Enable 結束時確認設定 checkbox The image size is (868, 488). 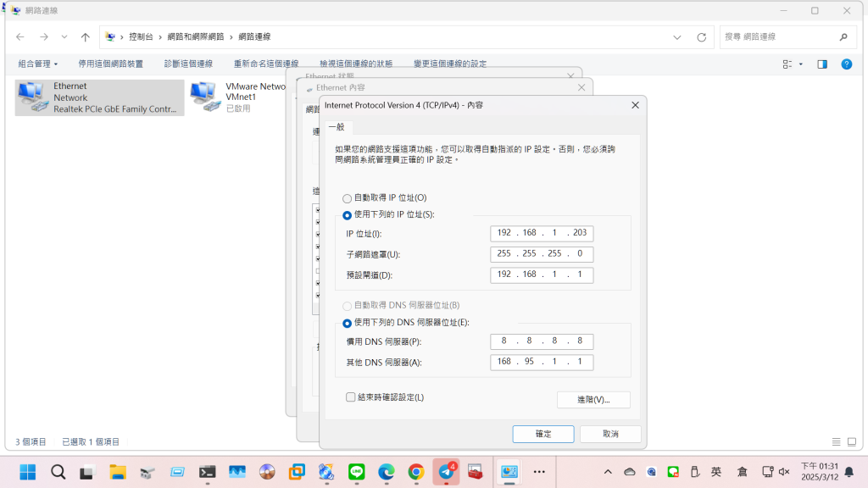pyautogui.click(x=351, y=397)
